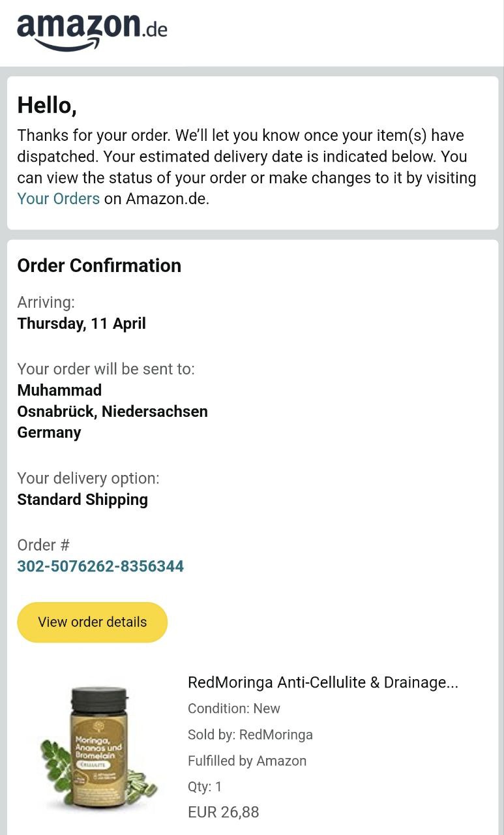Click the Condition: New line

[234, 708]
